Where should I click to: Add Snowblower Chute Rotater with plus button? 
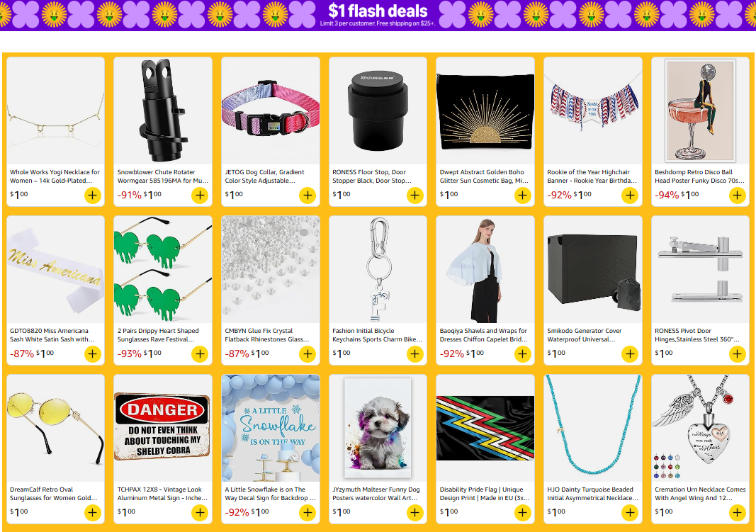point(200,196)
